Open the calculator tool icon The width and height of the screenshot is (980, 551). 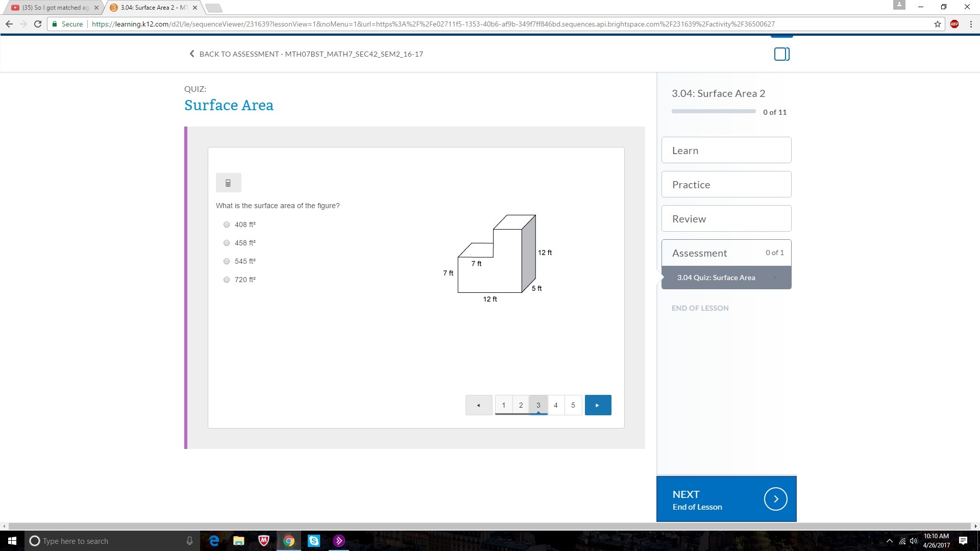(x=228, y=183)
